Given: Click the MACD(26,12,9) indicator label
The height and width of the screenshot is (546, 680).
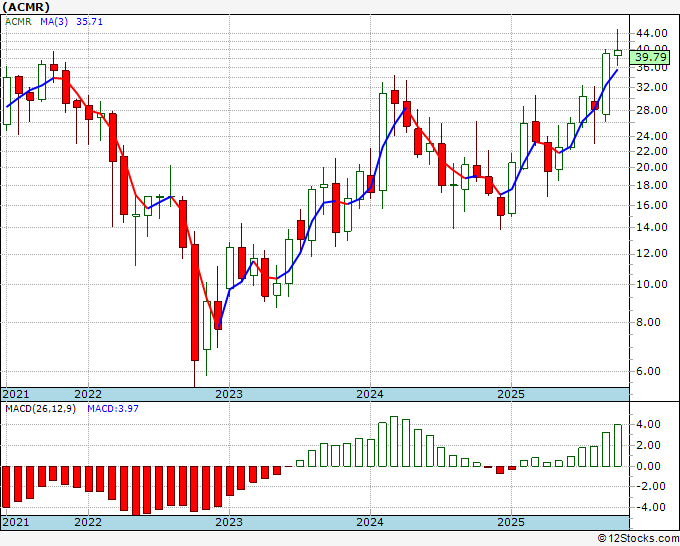Looking at the screenshot, I should point(40,409).
